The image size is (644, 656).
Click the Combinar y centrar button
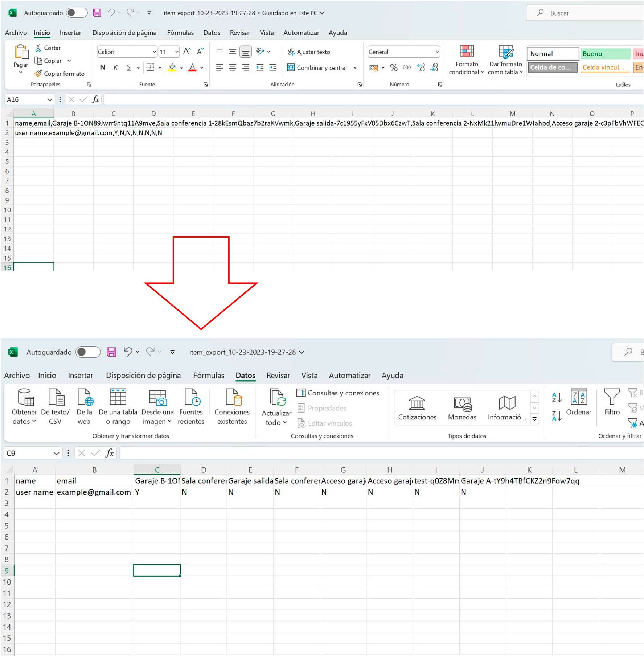tap(318, 67)
